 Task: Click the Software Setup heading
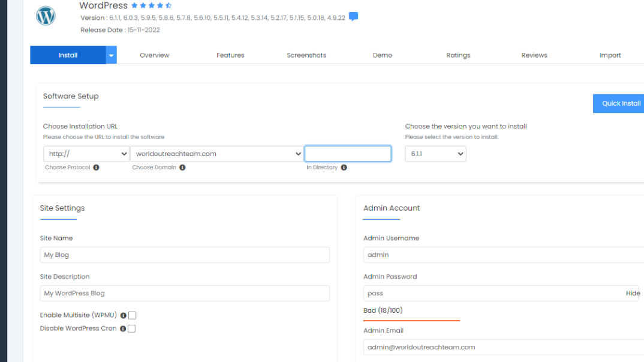click(71, 96)
